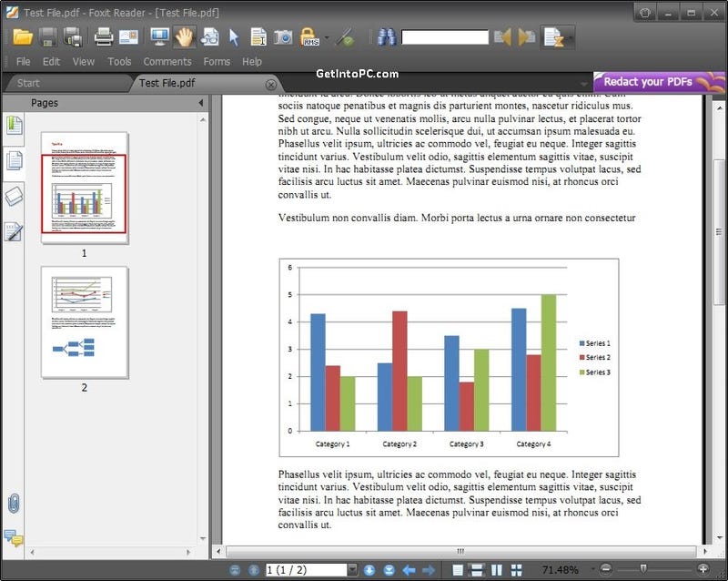Select the page 2 thumbnail

(x=85, y=322)
